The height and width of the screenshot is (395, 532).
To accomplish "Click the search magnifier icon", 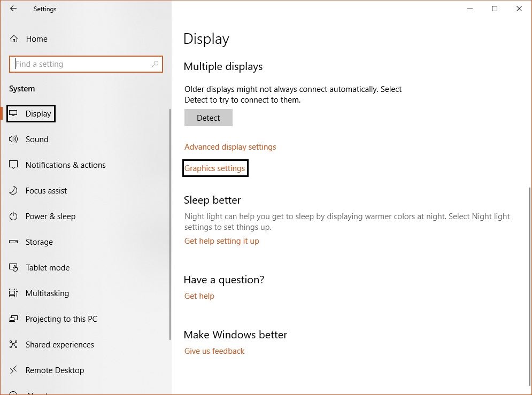I will pyautogui.click(x=155, y=64).
